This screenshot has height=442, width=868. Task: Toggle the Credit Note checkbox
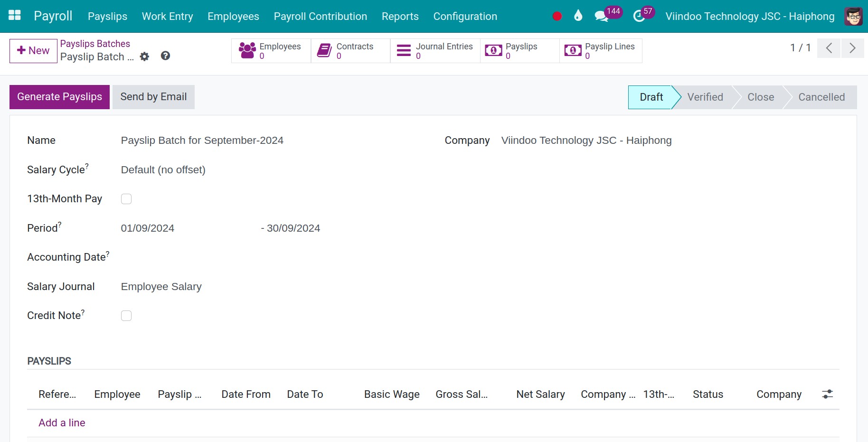coord(126,316)
